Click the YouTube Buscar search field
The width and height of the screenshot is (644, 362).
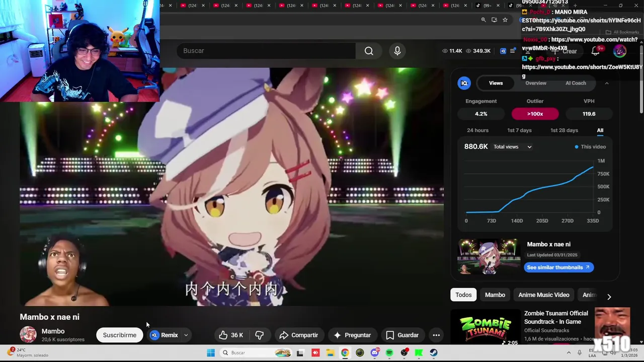pos(266,51)
